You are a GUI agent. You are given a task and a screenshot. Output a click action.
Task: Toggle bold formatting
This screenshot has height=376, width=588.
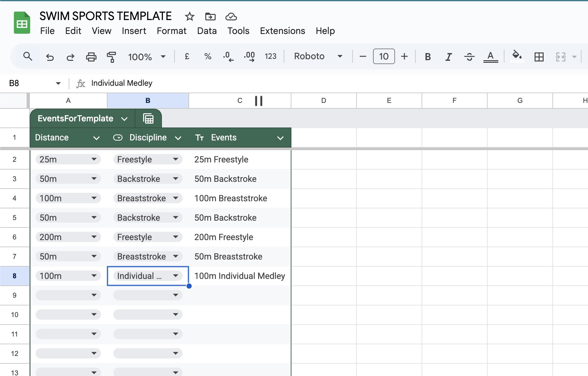427,57
